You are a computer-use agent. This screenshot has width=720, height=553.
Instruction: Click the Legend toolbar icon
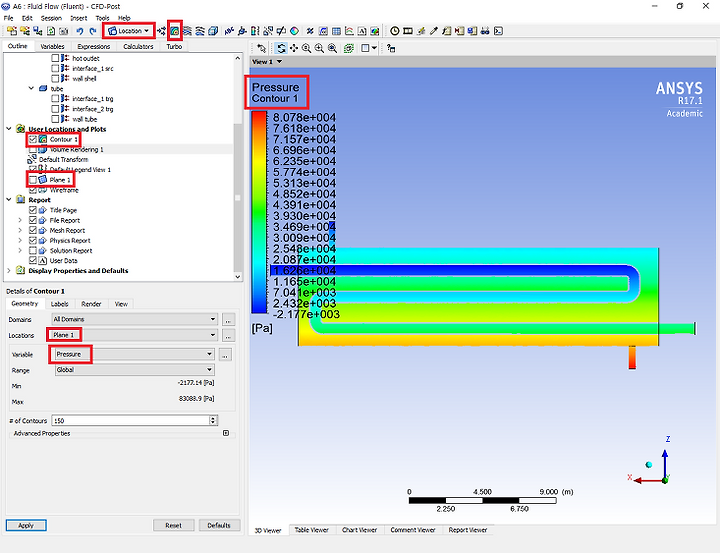pos(255,31)
